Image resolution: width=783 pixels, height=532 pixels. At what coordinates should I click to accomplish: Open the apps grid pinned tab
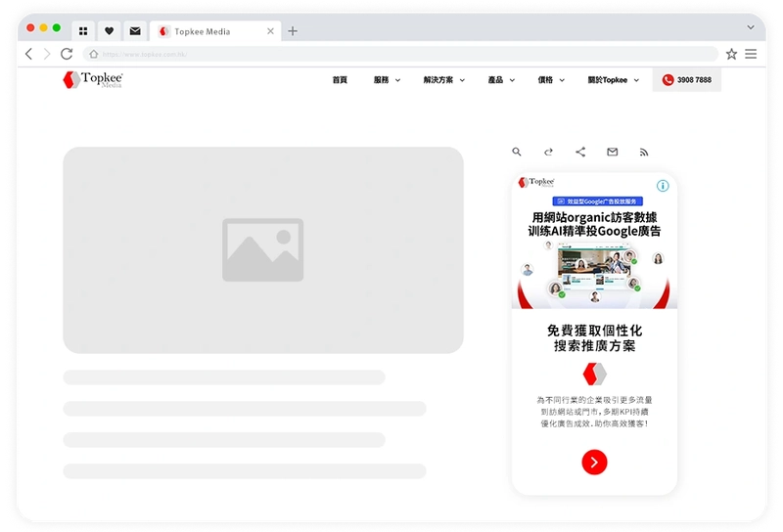point(83,31)
